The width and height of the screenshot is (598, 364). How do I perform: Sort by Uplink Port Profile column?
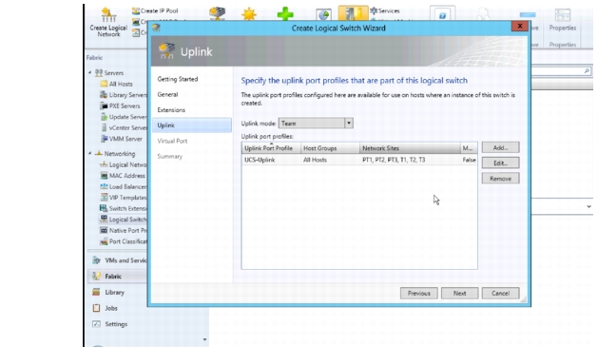click(x=271, y=148)
